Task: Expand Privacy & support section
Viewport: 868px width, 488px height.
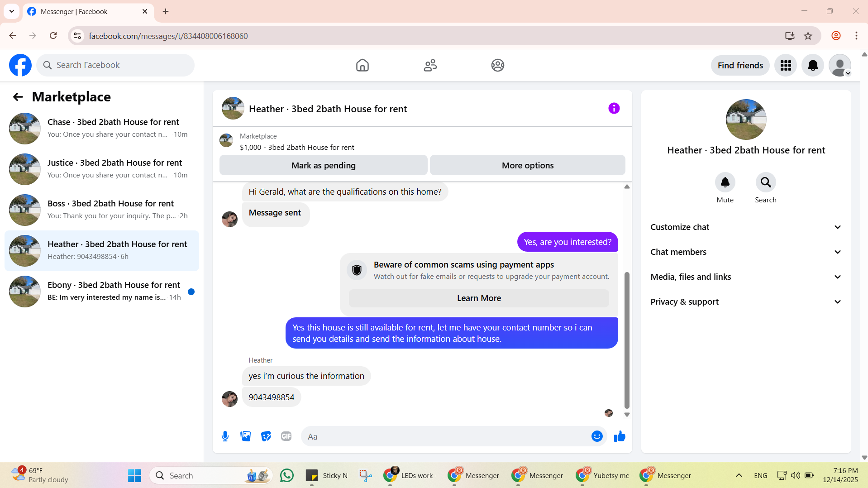Action: pos(746,302)
